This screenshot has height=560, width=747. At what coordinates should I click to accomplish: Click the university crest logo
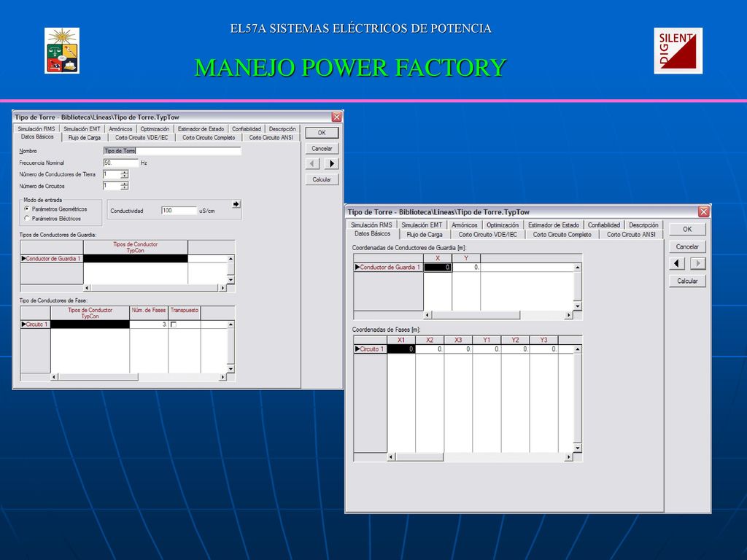(62, 50)
